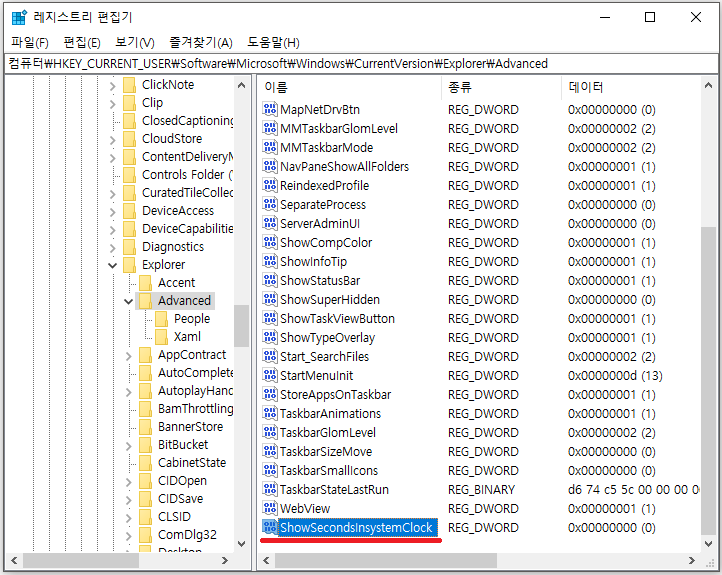Click the People folder icon
Screen dimensions: 722x575
pyautogui.click(x=162, y=319)
